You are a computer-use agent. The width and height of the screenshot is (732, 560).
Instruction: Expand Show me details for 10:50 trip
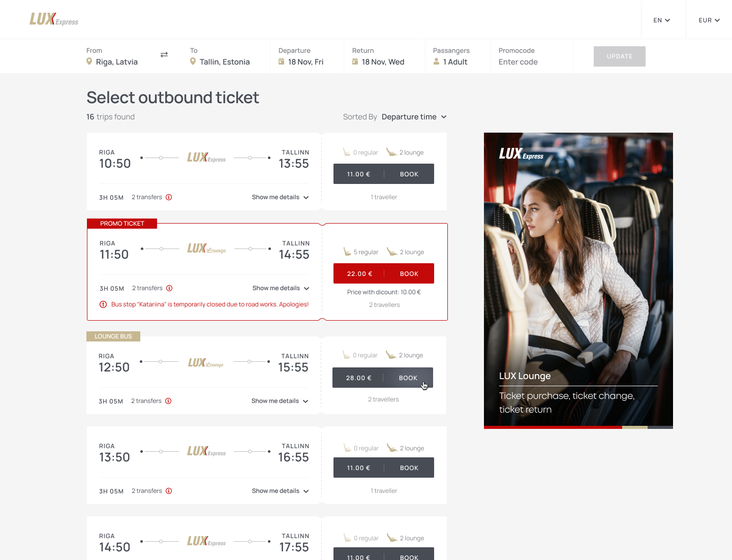281,197
